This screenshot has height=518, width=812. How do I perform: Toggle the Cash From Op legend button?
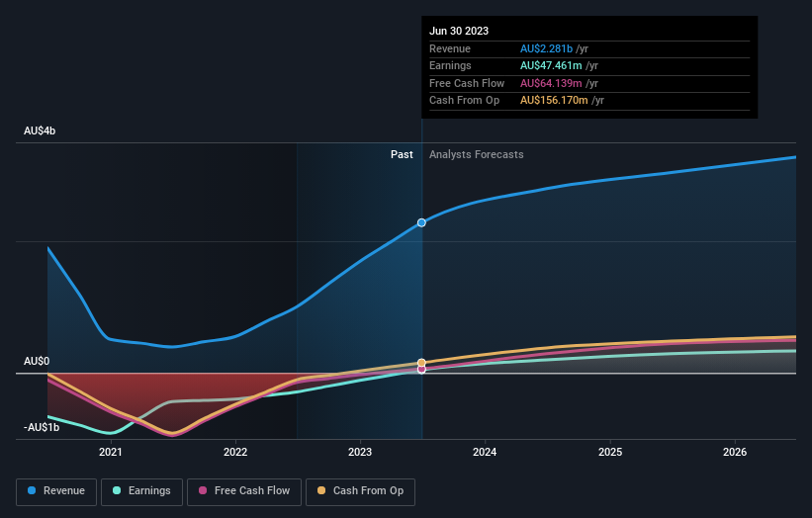point(360,491)
